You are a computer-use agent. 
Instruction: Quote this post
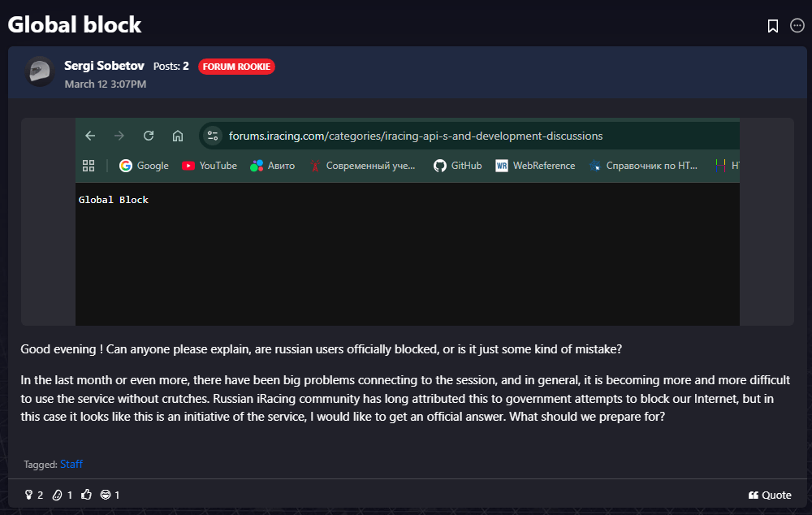770,495
